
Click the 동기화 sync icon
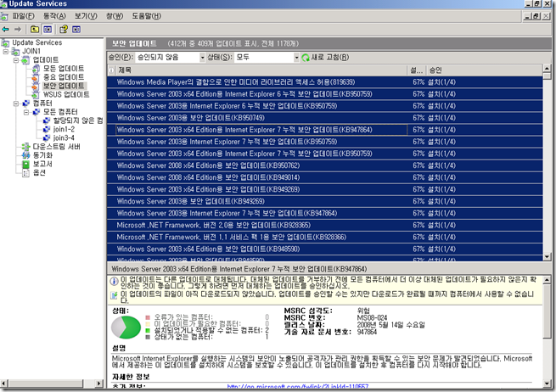pos(25,155)
